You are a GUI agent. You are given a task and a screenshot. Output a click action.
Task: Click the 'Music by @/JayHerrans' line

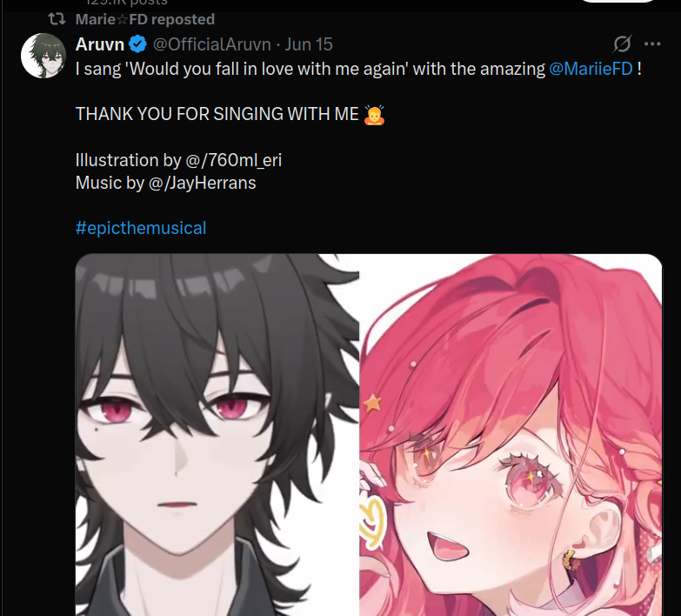(x=165, y=183)
